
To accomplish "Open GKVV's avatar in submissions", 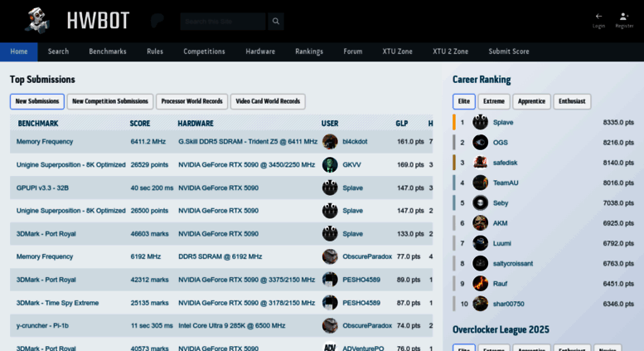I will pyautogui.click(x=330, y=165).
